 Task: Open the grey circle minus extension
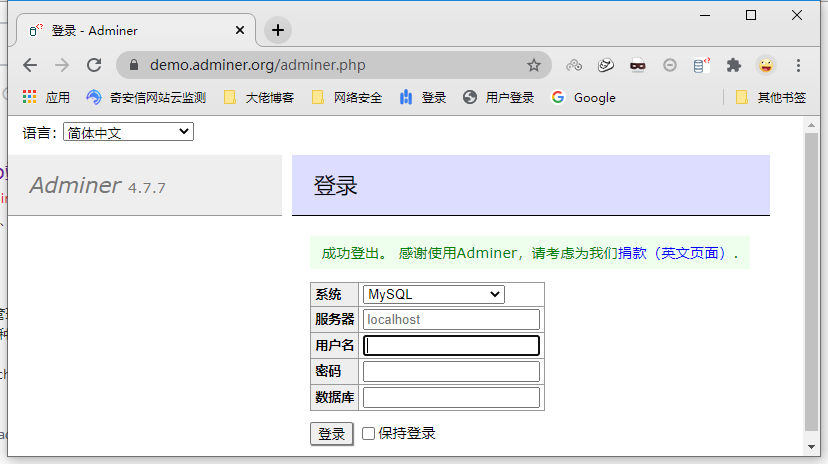click(x=670, y=65)
